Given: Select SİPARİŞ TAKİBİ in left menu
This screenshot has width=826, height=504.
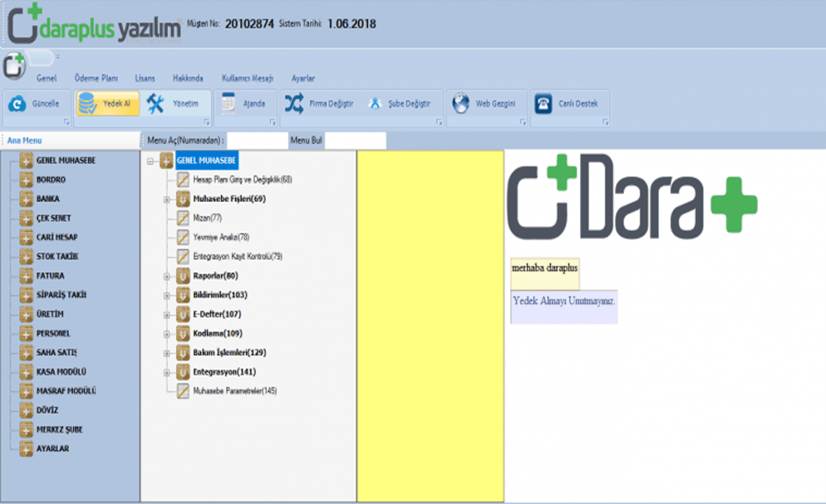Looking at the screenshot, I should click(61, 295).
